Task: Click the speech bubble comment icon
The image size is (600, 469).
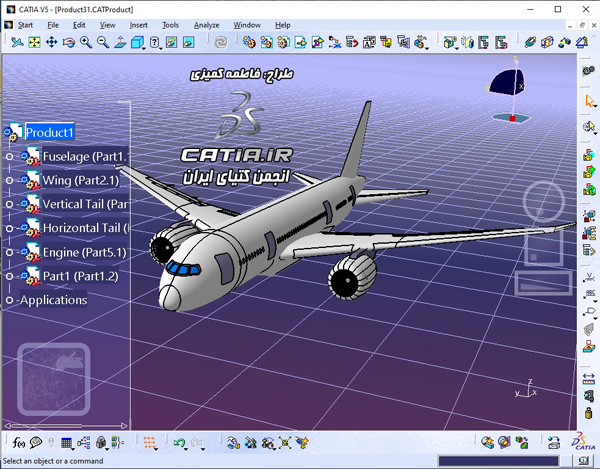Action: (36, 443)
